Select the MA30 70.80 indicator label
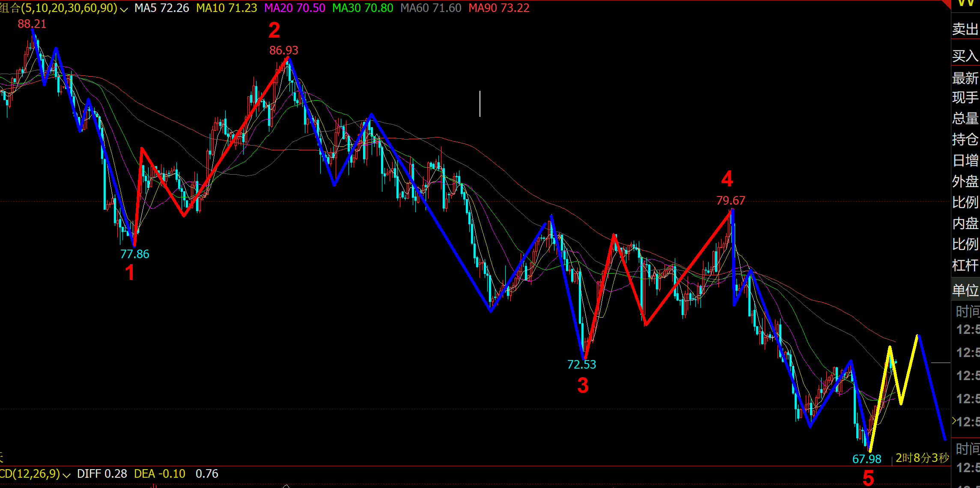This screenshot has height=488, width=980. click(x=363, y=8)
